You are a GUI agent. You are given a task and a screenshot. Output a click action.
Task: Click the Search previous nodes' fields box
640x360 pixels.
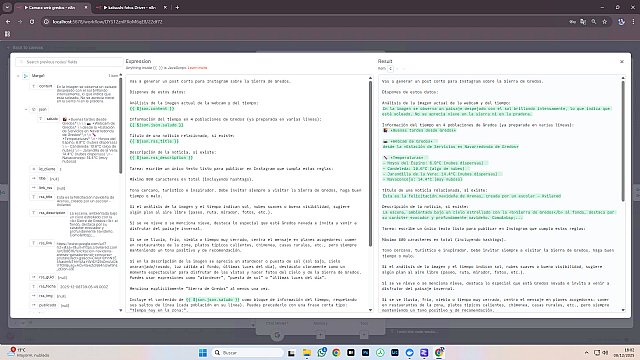[69, 62]
